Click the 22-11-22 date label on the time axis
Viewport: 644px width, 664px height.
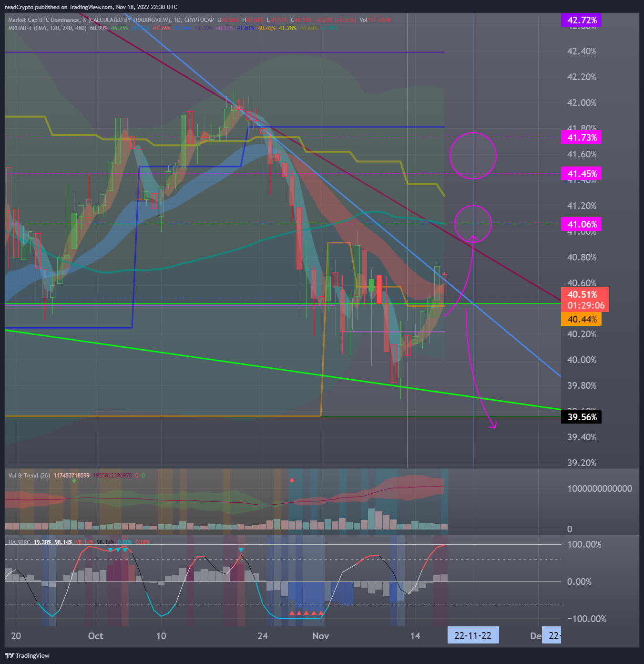(x=473, y=635)
